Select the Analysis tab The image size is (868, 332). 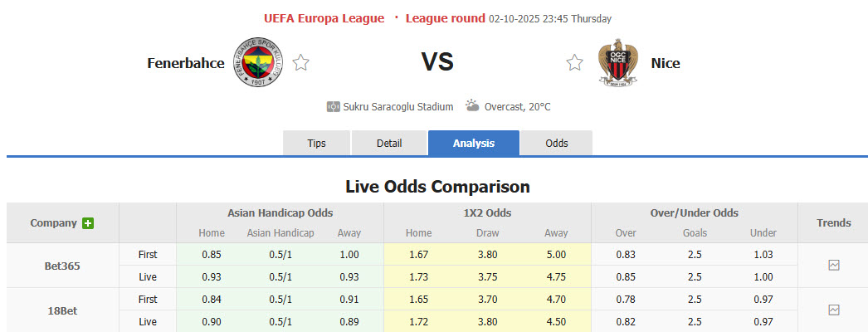[474, 143]
